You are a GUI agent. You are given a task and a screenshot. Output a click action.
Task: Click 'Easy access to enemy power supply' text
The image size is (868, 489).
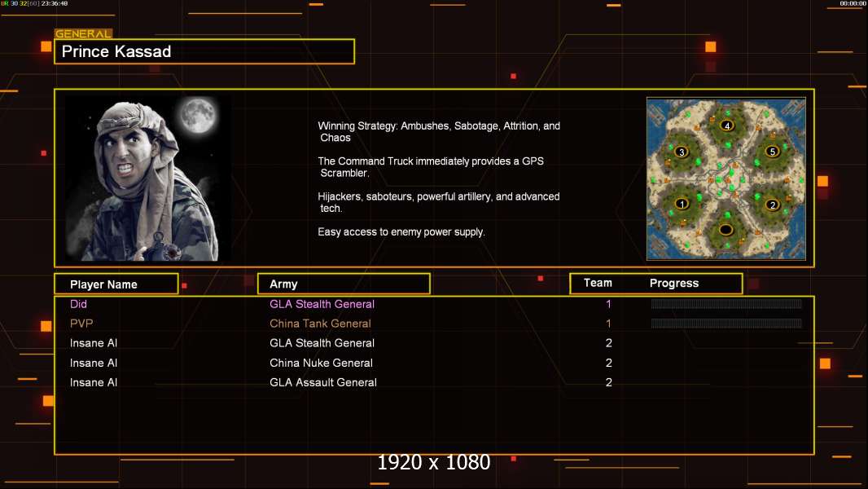coord(401,232)
